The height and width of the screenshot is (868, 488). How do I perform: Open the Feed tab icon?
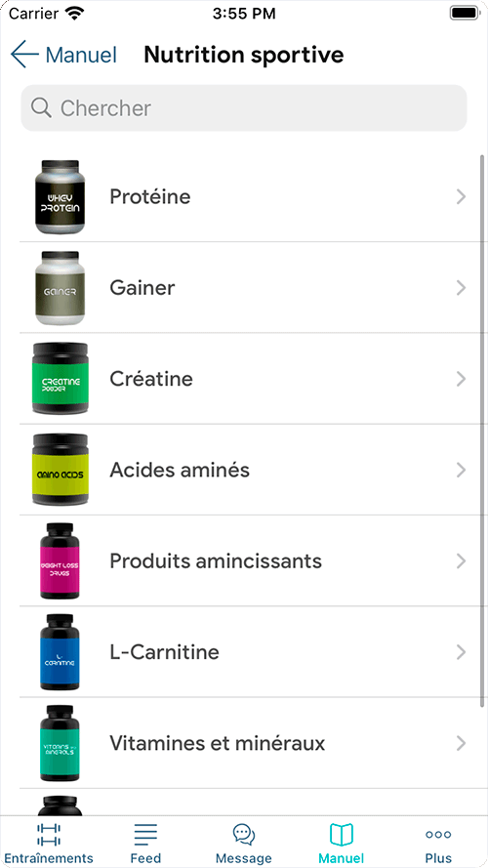tap(145, 834)
